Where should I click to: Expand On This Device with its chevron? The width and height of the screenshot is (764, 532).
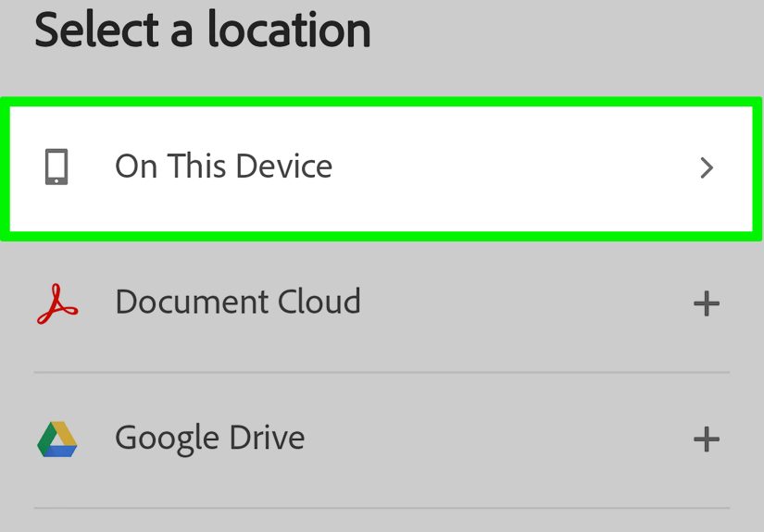click(x=707, y=167)
